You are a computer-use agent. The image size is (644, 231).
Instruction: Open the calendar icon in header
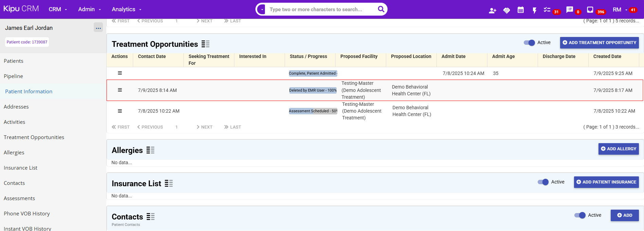[x=520, y=10]
